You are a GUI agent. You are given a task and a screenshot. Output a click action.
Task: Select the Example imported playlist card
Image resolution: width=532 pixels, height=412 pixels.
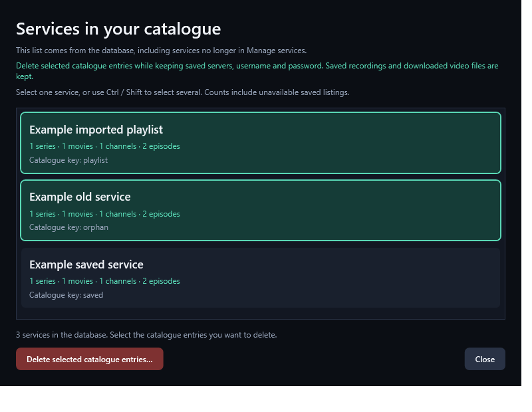pos(261,143)
